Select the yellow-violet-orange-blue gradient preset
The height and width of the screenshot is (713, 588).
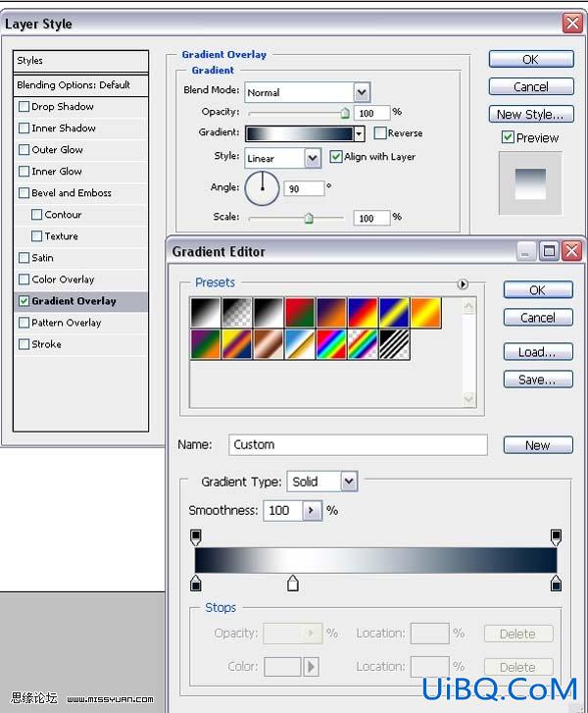pos(237,344)
